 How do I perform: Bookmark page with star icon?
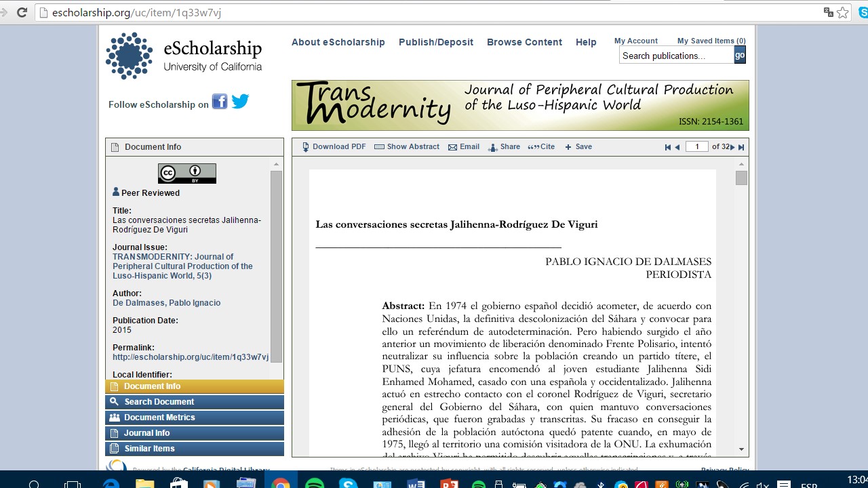click(x=842, y=12)
